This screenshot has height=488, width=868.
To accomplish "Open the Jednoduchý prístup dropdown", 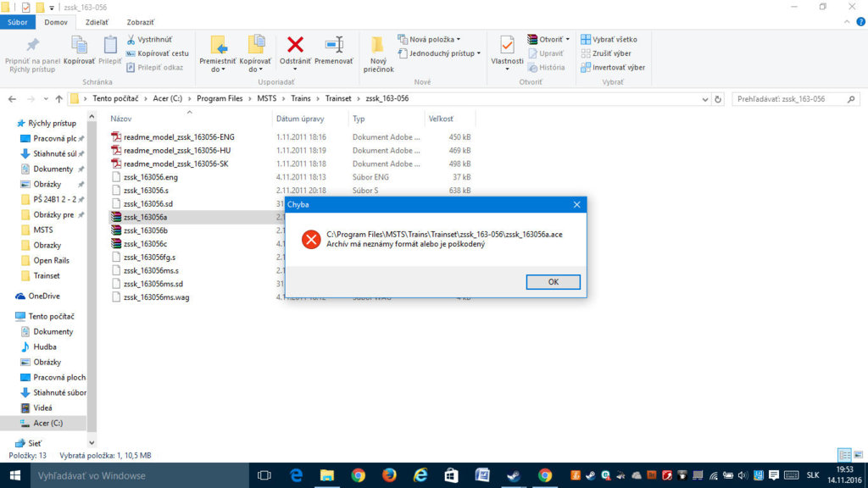I will (439, 53).
